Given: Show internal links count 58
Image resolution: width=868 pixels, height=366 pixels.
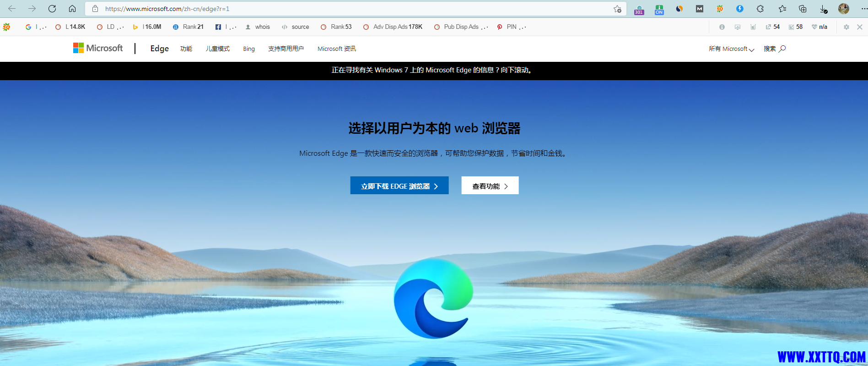Looking at the screenshot, I should (796, 27).
